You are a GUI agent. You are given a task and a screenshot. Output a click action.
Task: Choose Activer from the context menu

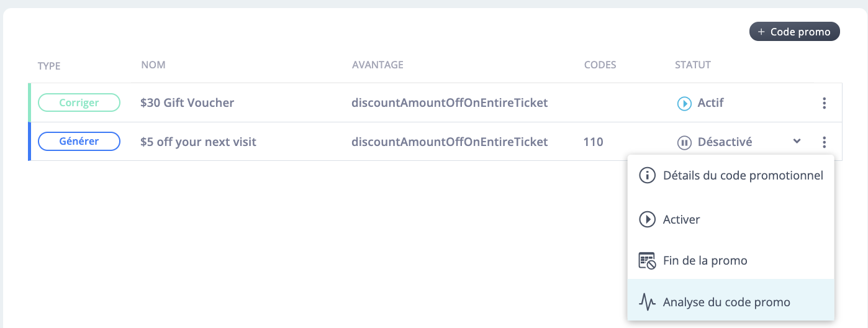pos(731,220)
